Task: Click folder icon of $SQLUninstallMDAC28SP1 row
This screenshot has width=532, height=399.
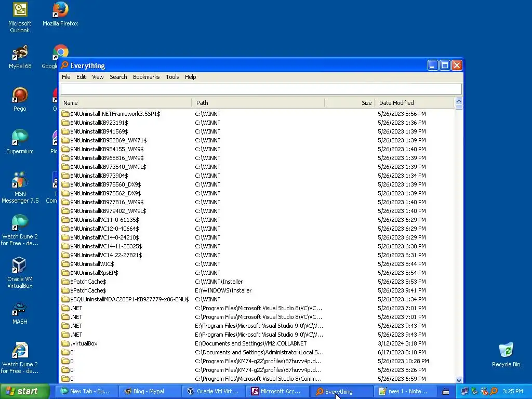Action: [65, 299]
